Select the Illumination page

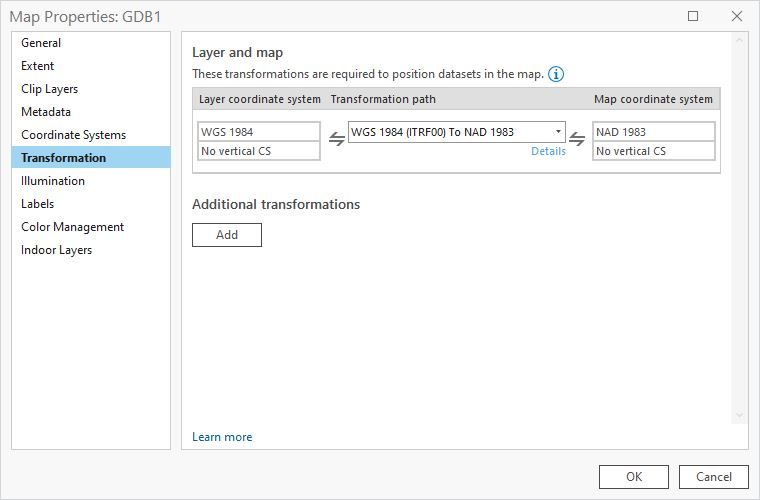click(x=53, y=181)
